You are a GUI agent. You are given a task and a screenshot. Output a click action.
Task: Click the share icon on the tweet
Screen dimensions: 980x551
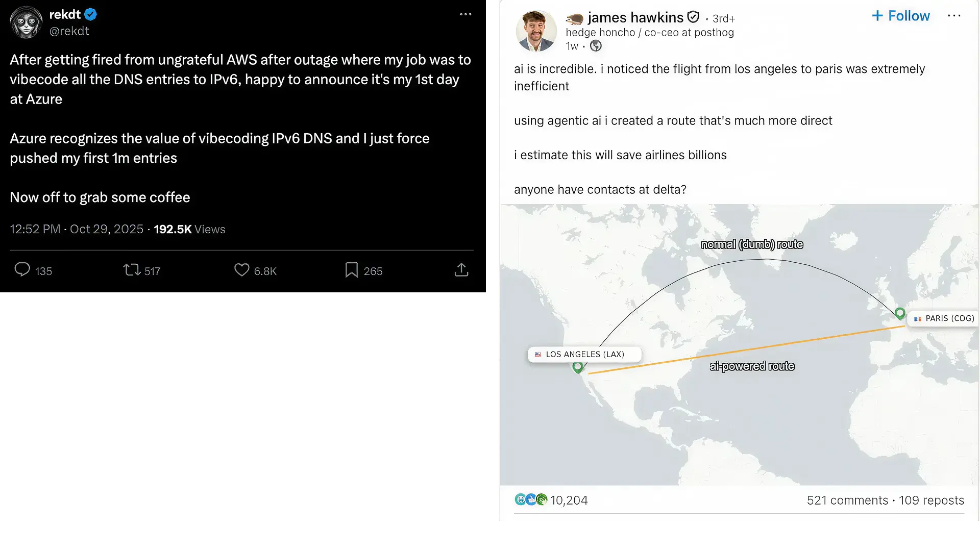461,269
